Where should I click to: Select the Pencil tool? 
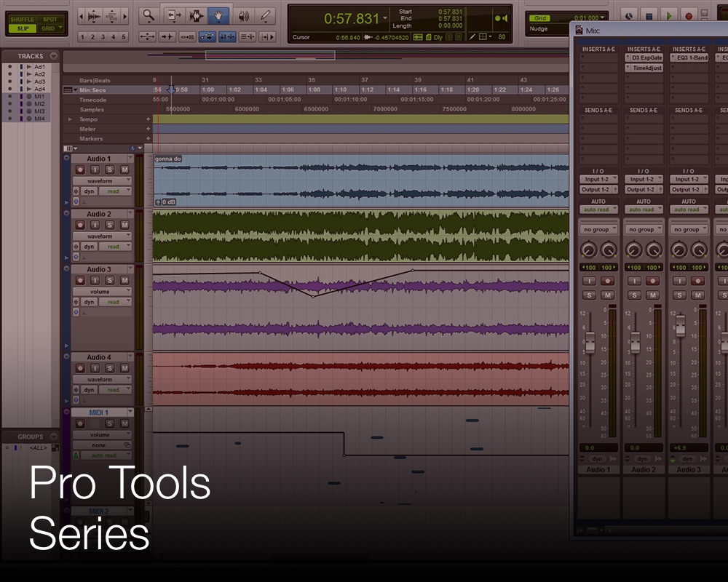click(x=266, y=16)
